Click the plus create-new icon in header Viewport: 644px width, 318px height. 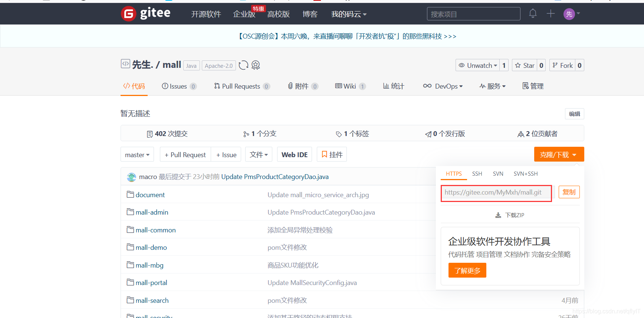tap(551, 14)
